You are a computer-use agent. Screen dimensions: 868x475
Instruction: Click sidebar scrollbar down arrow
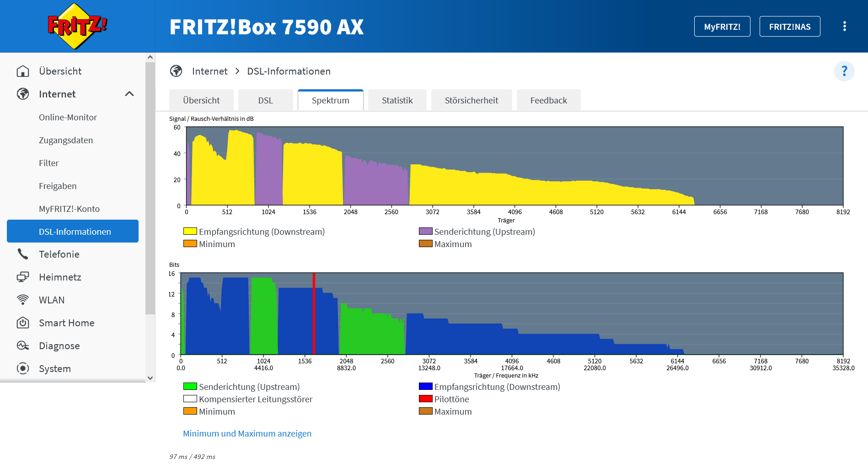point(150,378)
